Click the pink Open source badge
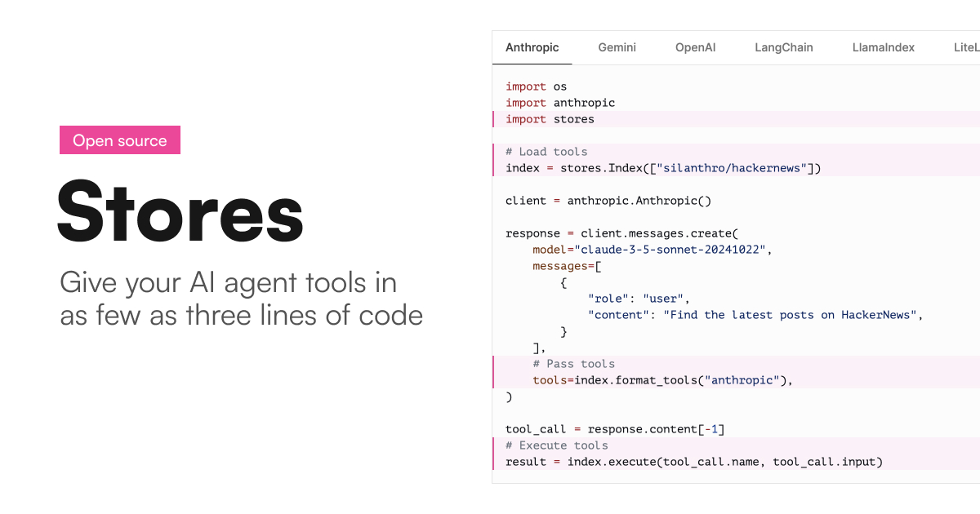 click(120, 140)
